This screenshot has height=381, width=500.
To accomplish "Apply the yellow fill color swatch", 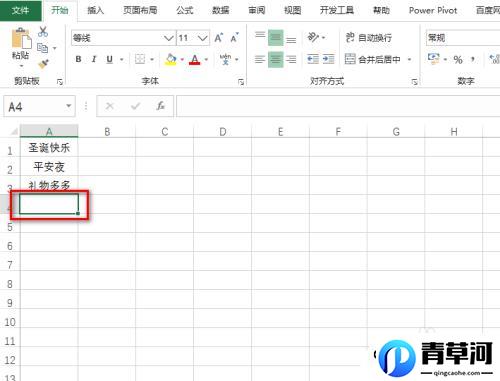I will point(171,59).
